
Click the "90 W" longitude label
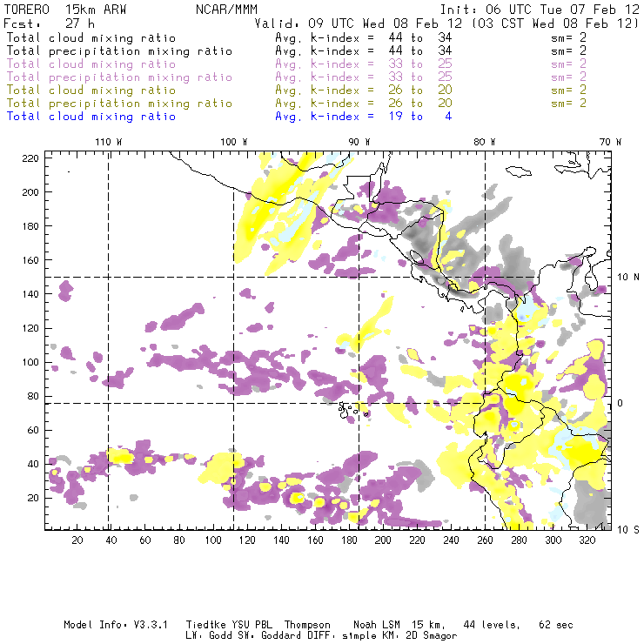coord(359,142)
